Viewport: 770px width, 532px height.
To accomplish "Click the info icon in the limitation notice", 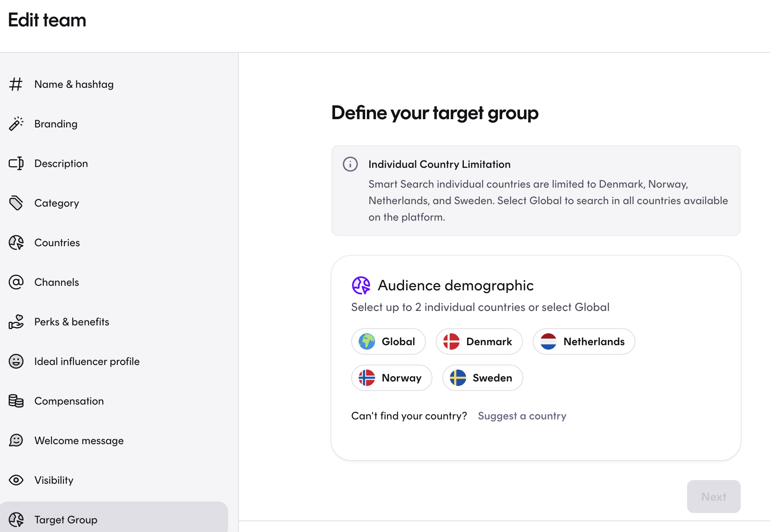I will pos(350,164).
